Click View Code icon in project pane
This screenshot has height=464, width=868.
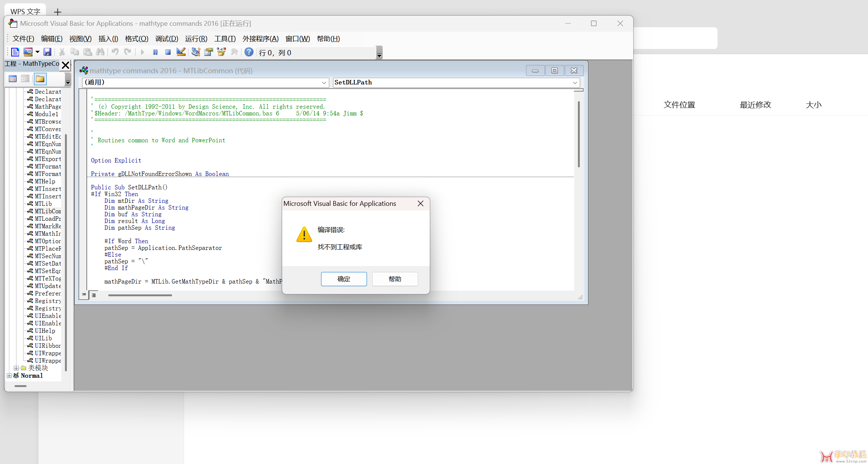point(13,79)
